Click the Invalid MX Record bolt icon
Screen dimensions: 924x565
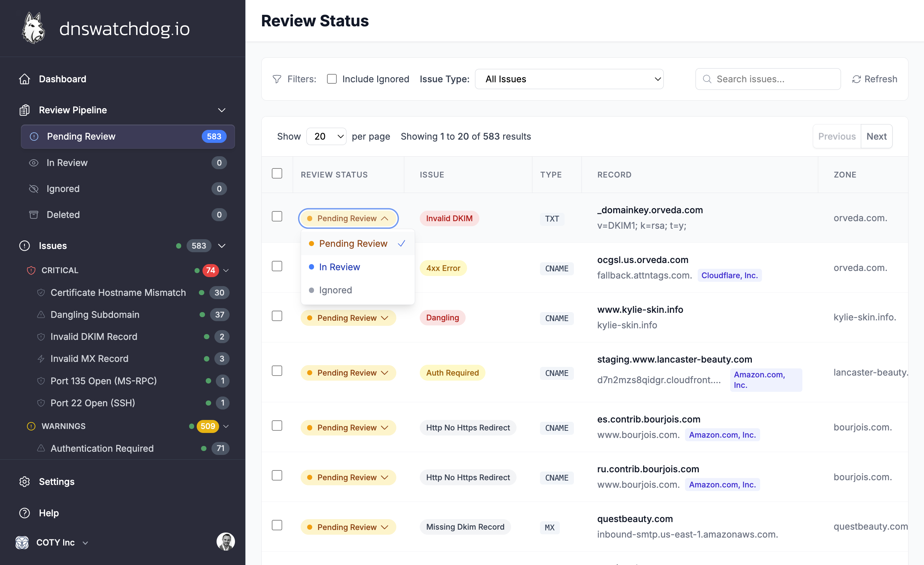(x=41, y=359)
